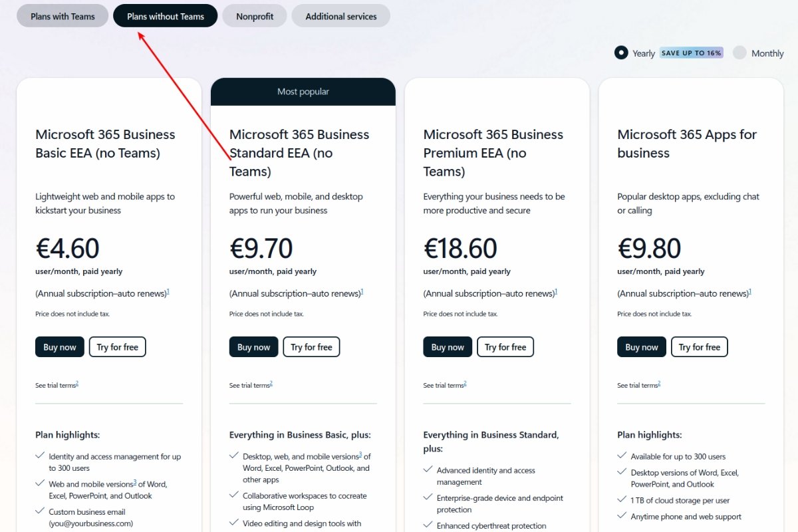Open trial terms under Business Basic plan
The width and height of the screenshot is (798, 532).
(x=57, y=384)
